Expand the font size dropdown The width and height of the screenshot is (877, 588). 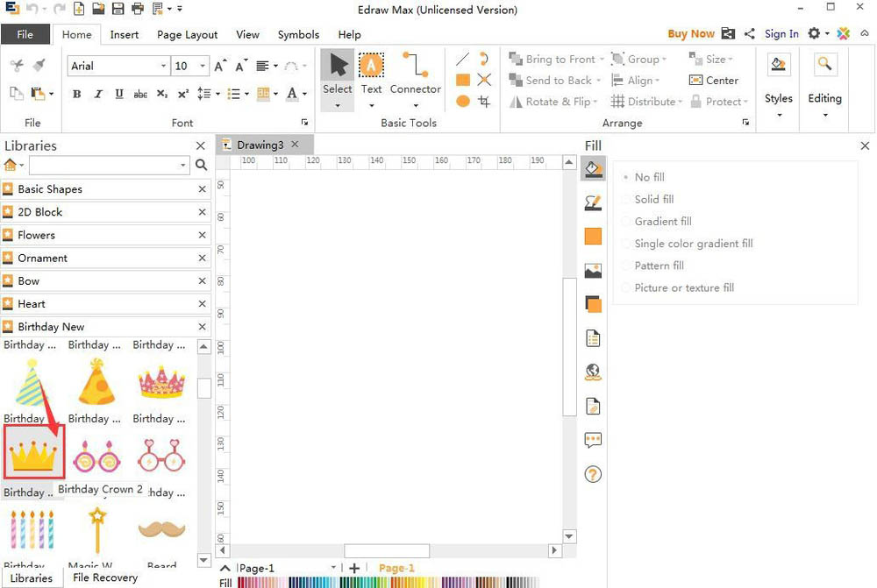click(x=203, y=66)
